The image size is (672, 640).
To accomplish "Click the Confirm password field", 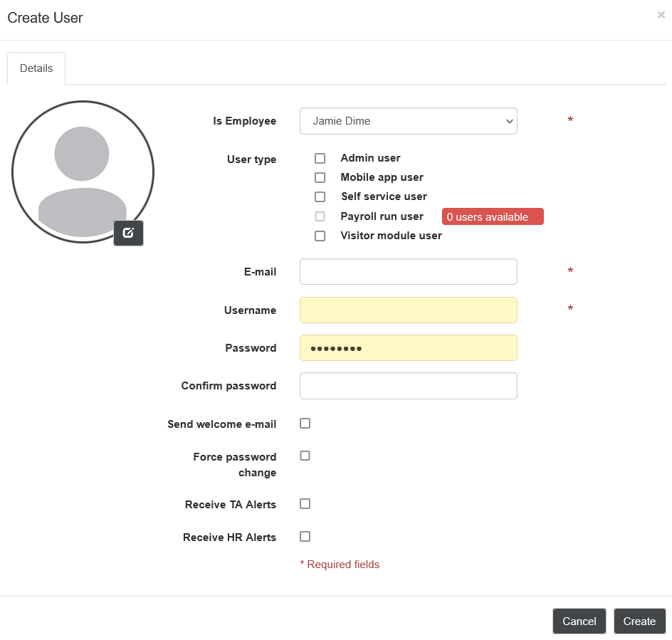I will (409, 385).
